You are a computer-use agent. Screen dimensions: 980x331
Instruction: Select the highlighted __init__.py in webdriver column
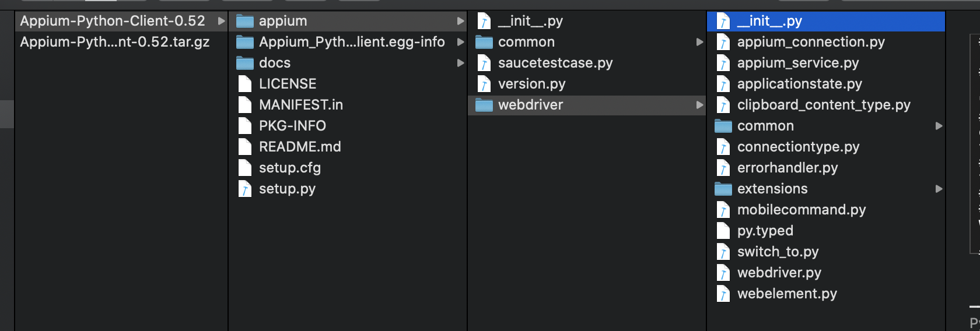tap(769, 21)
